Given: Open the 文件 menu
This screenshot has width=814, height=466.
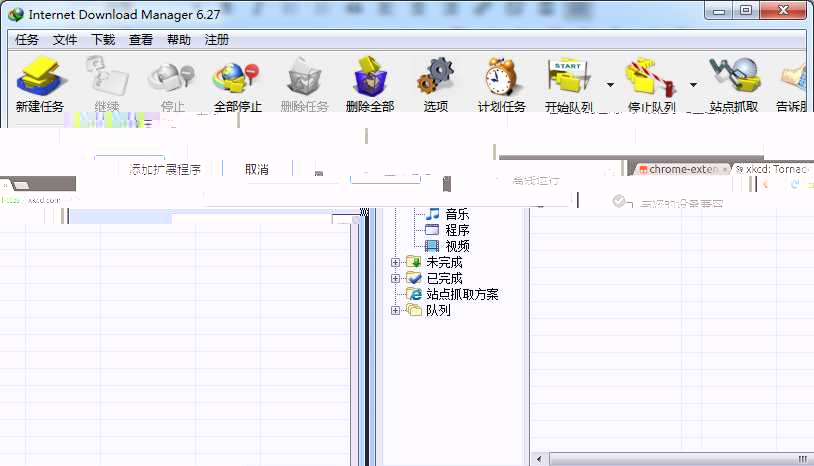Looking at the screenshot, I should click(x=64, y=40).
